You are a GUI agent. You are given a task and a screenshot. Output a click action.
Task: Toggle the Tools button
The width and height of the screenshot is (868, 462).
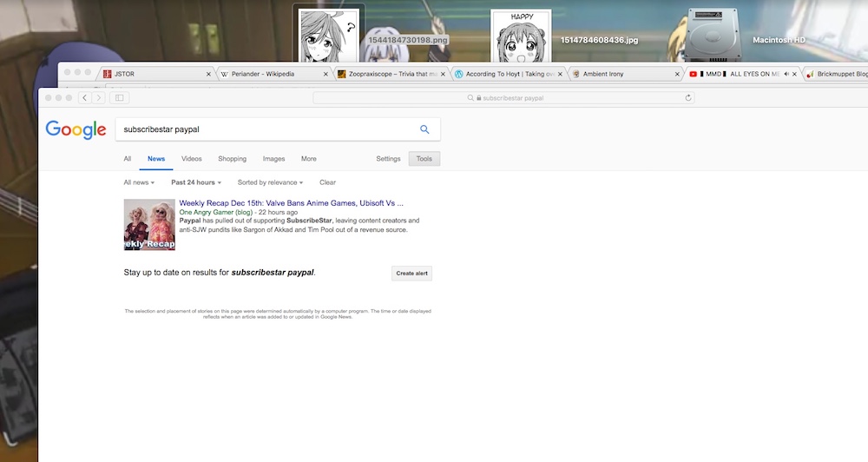click(x=424, y=159)
